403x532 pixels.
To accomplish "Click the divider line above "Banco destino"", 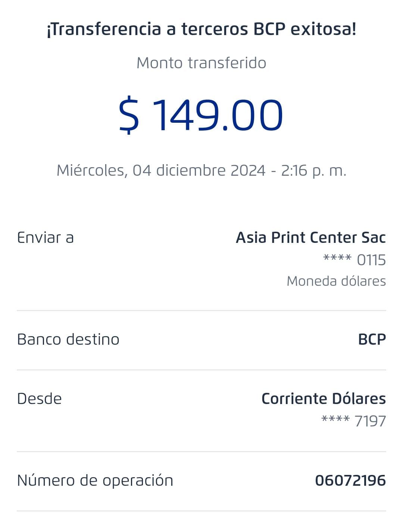I will [x=201, y=310].
